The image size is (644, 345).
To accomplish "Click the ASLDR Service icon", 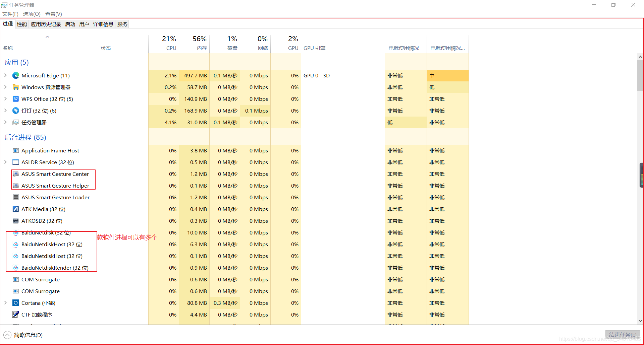I will click(15, 162).
